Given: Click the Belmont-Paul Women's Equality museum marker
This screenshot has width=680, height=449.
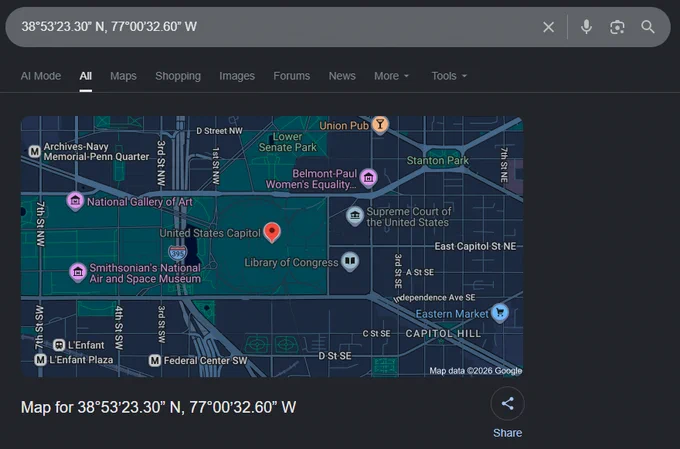Looking at the screenshot, I should coord(369,177).
